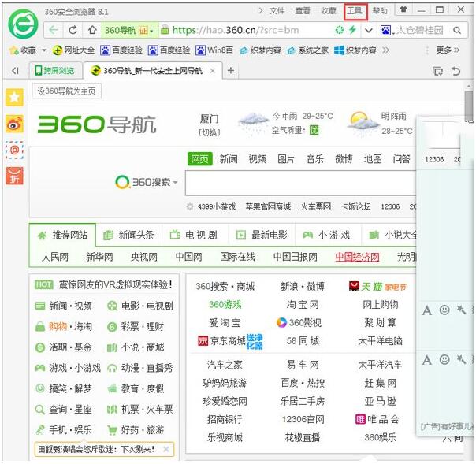
Task: Switch to the 小游戏 section tab
Action: (327, 235)
